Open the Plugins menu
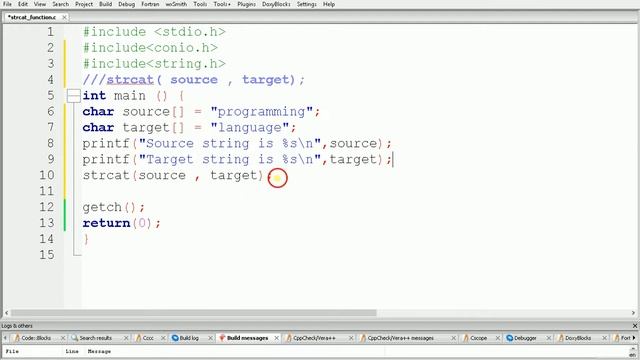Screen dimensions: 640x360 (x=246, y=4)
